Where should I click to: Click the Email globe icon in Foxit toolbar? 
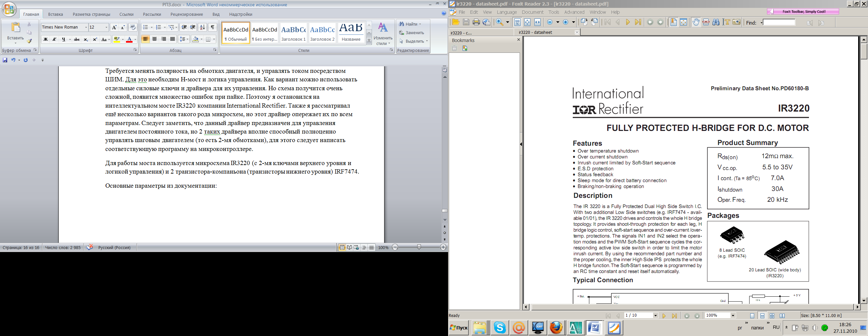coord(486,22)
